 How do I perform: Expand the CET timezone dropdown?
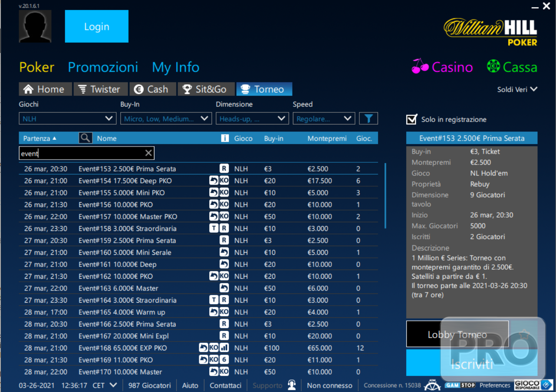[113, 385]
